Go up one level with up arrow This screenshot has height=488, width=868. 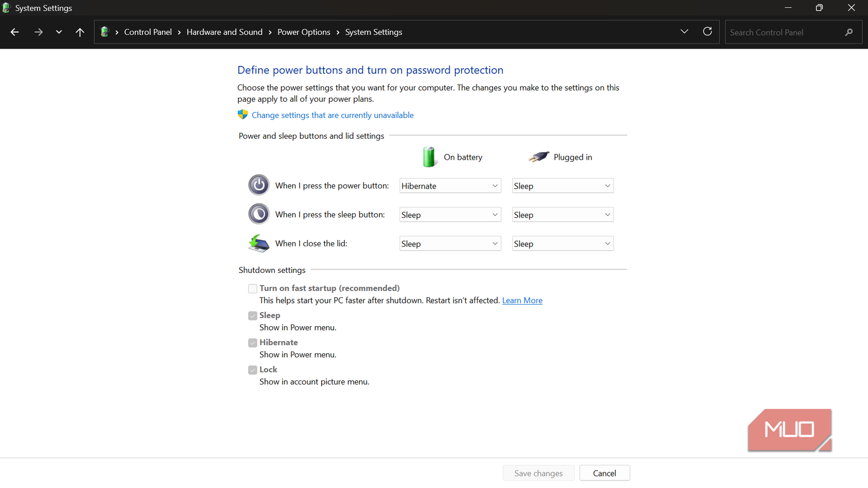click(x=80, y=32)
